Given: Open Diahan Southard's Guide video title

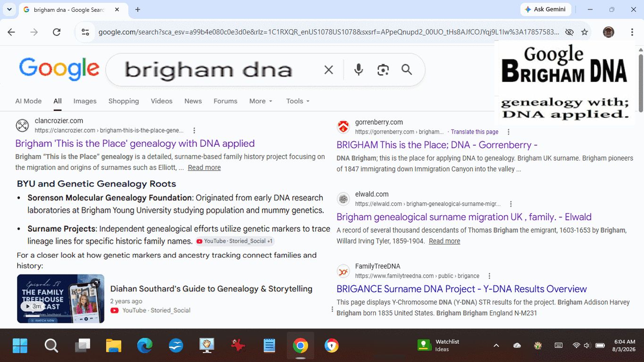Looking at the screenshot, I should 211,289.
